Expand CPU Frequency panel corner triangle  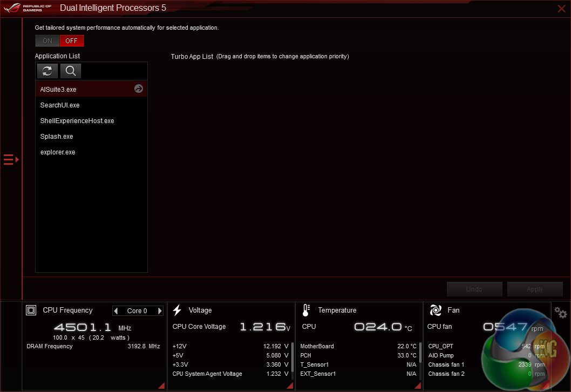tap(161, 386)
